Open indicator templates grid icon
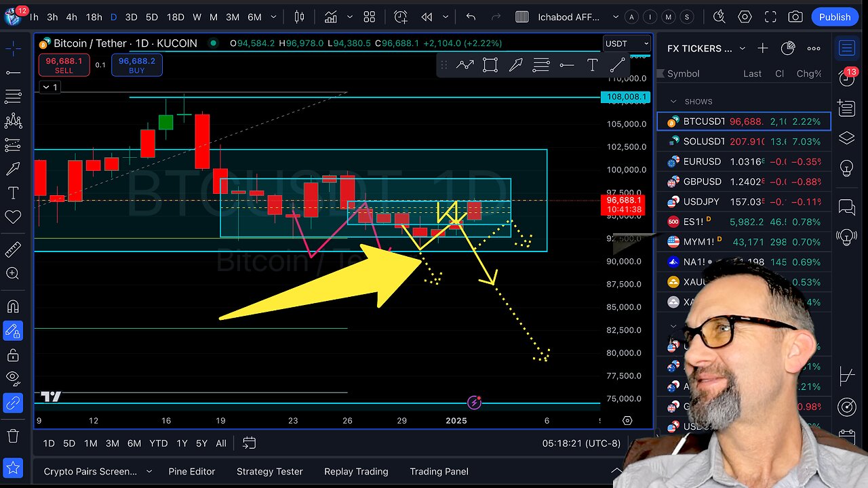This screenshot has height=488, width=868. pos(370,17)
